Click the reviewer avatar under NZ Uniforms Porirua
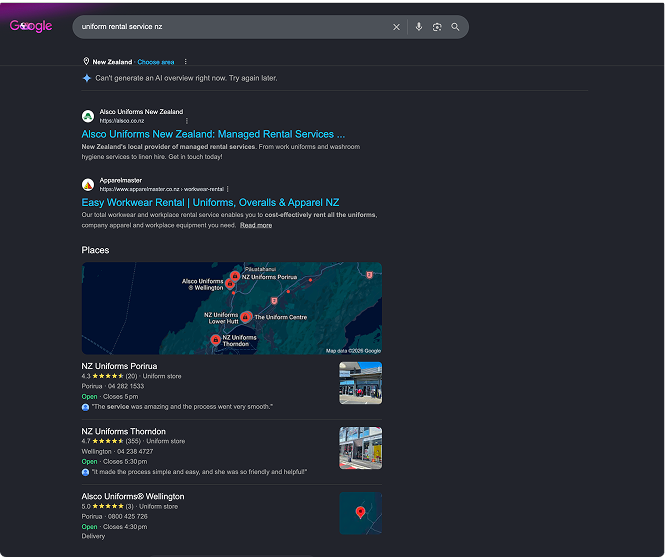 (x=85, y=407)
